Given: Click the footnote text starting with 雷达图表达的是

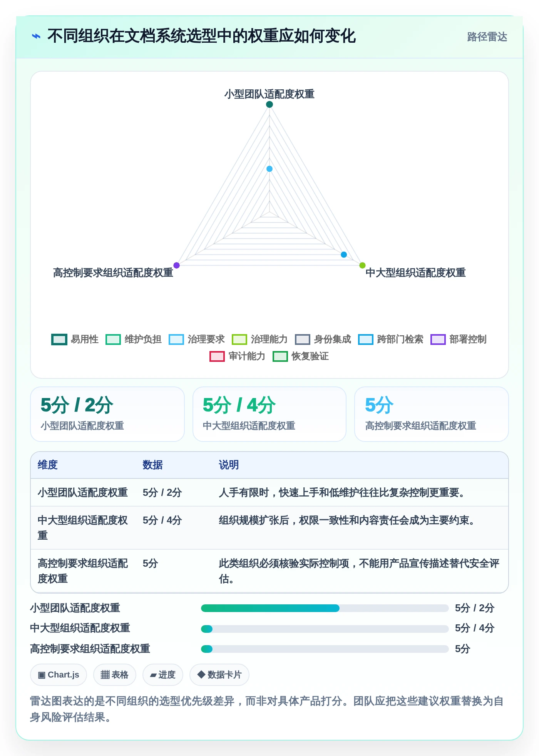Looking at the screenshot, I should (x=267, y=709).
